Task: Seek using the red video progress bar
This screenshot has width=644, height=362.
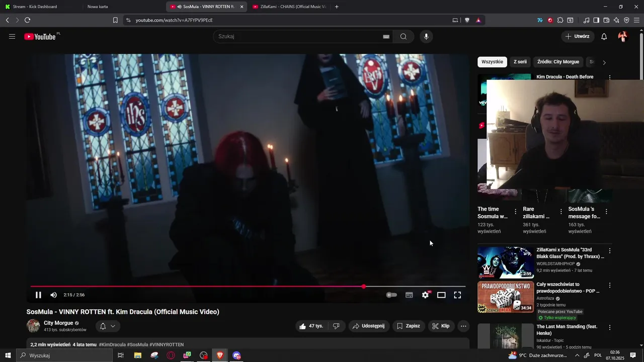Action: point(248,287)
